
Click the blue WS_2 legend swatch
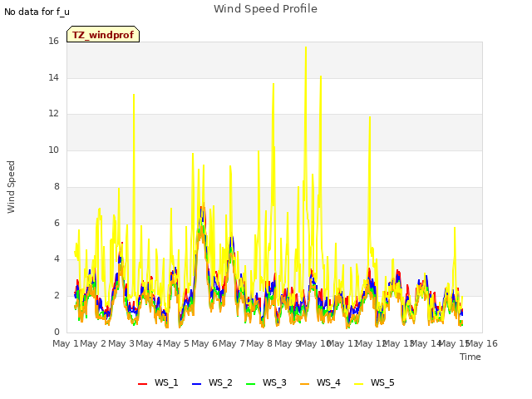(196, 384)
